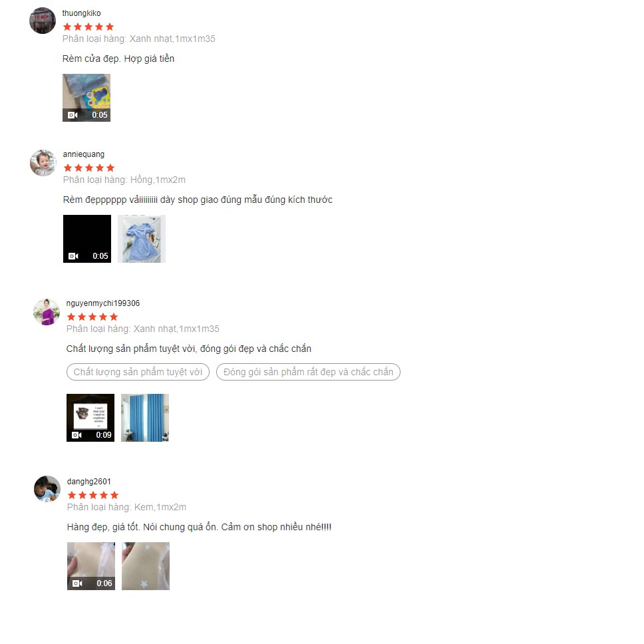Open username link danghg2601

pyautogui.click(x=88, y=482)
